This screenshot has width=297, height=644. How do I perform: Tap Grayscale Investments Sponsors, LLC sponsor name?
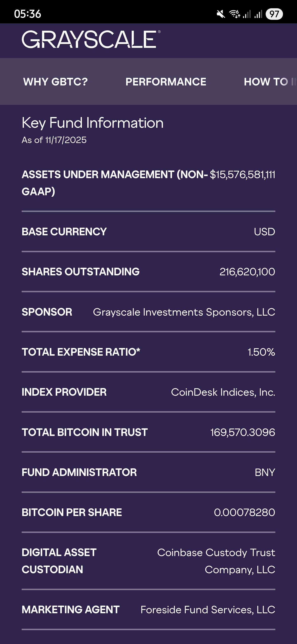point(184,312)
